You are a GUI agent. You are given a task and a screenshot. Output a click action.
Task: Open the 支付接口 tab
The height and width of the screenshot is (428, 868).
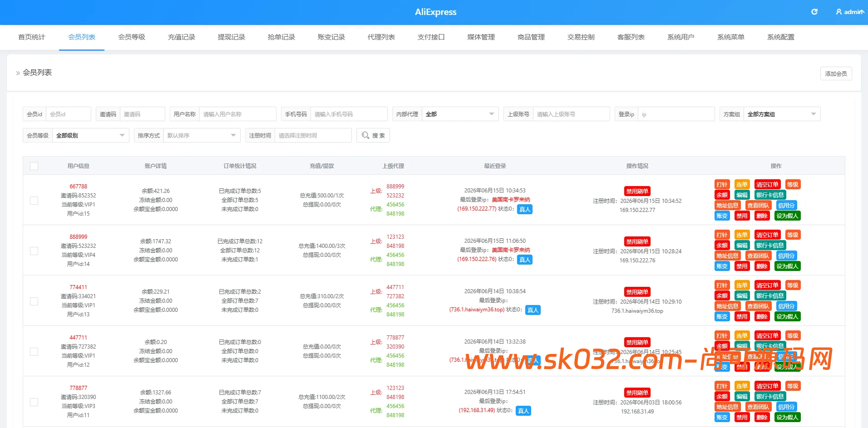coord(431,37)
